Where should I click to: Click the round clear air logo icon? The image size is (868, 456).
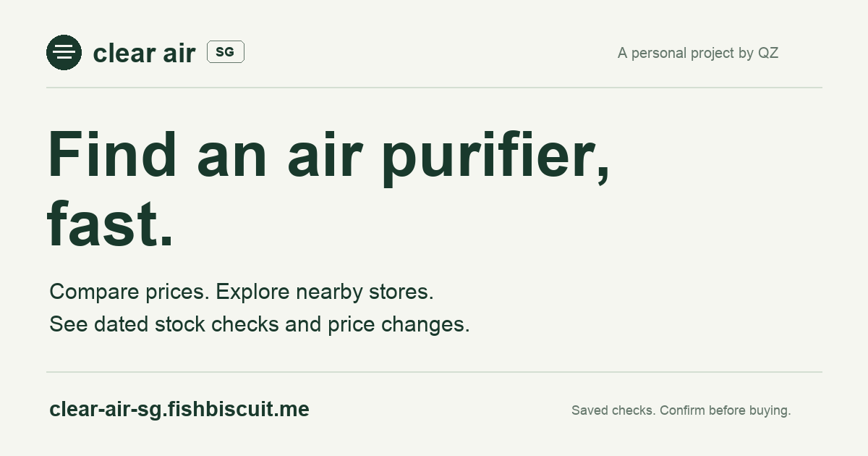64,52
